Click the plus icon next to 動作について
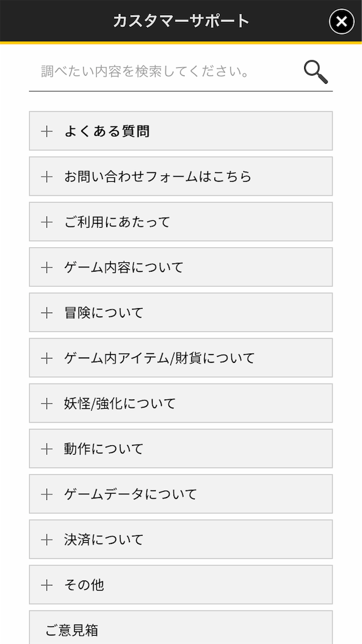This screenshot has width=362, height=644. pos(45,449)
